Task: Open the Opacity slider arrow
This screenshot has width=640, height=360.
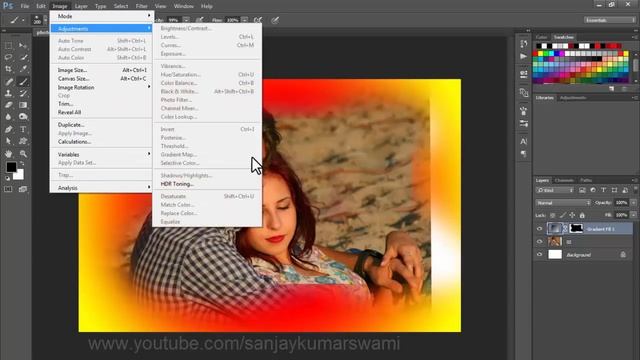Action: click(x=634, y=203)
